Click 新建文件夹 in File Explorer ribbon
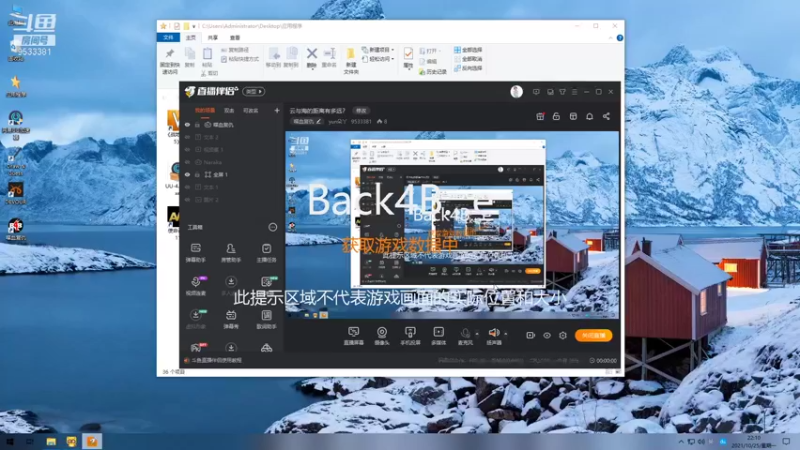800x450 pixels. coord(351,61)
